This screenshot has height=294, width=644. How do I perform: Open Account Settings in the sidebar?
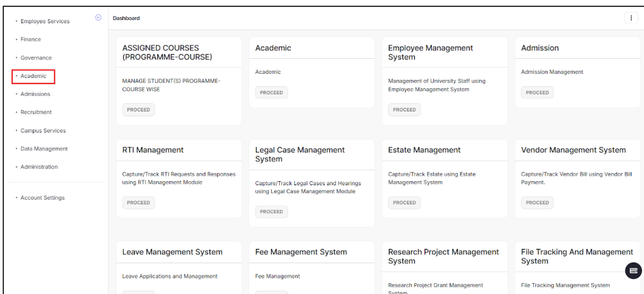[x=42, y=198]
